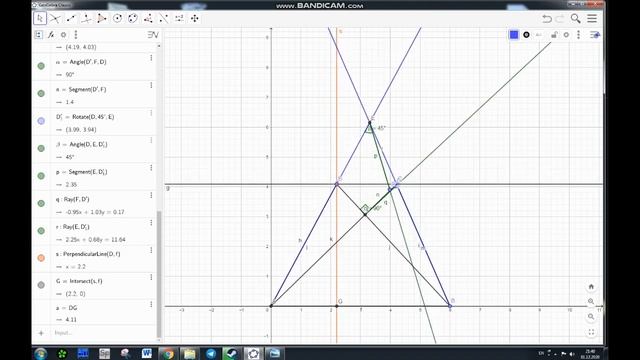The image size is (640, 360).
Task: Open Steam from the taskbar
Action: click(231, 353)
